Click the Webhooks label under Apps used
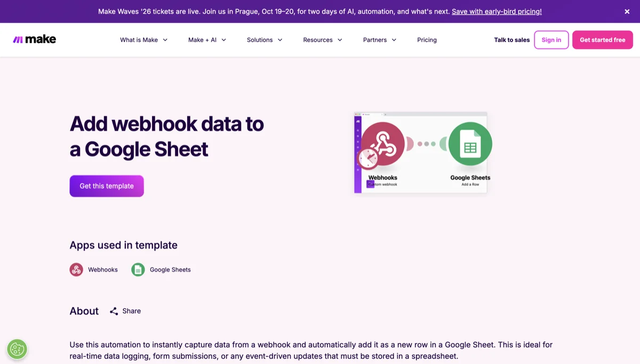The width and height of the screenshot is (640, 364). (103, 270)
